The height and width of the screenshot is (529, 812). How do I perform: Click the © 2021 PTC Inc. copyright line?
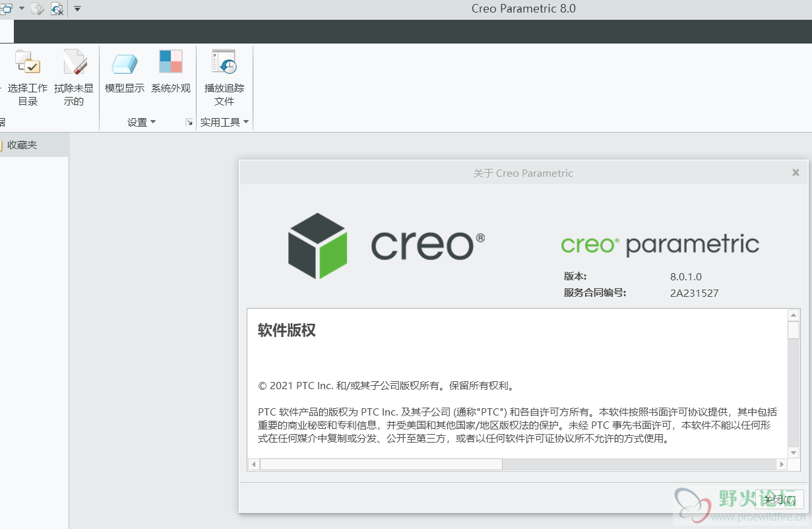tap(386, 386)
